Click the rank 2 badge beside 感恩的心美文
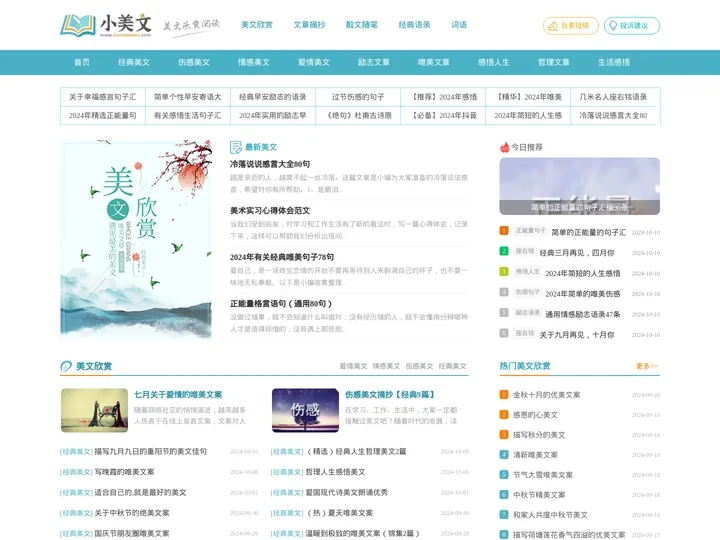The width and height of the screenshot is (720, 540). pyautogui.click(x=504, y=415)
